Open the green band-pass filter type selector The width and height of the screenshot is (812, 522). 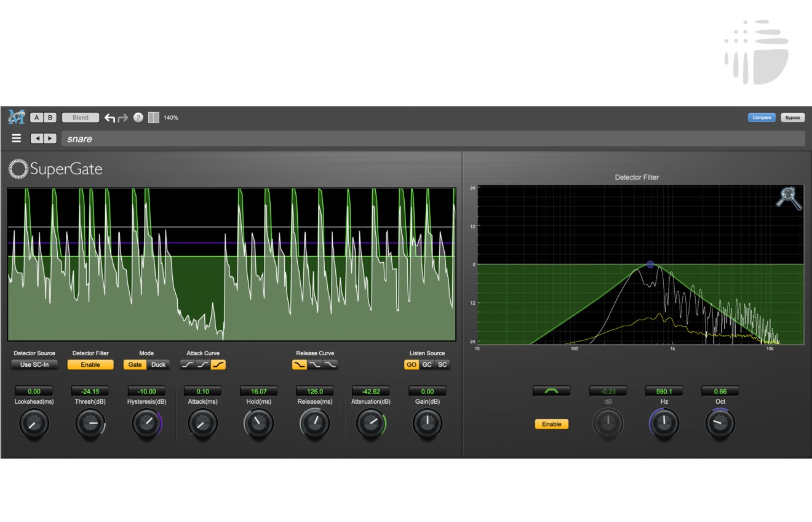[552, 391]
